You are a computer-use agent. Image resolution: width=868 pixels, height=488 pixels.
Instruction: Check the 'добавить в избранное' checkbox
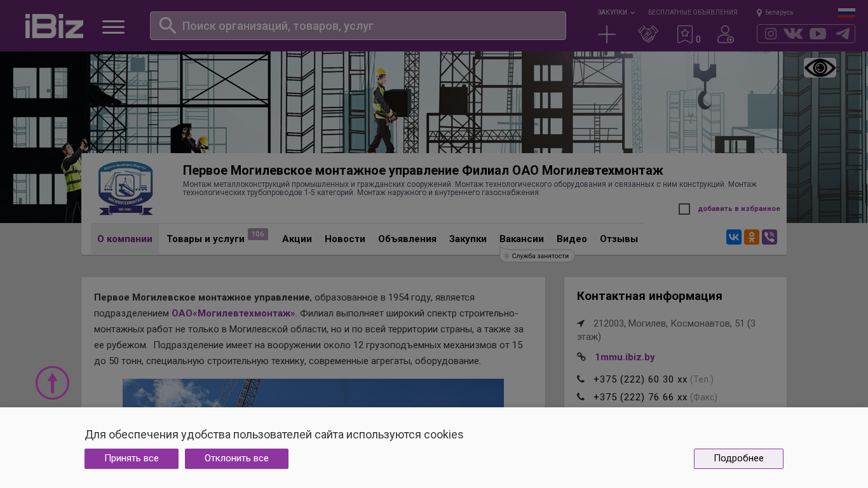click(684, 209)
